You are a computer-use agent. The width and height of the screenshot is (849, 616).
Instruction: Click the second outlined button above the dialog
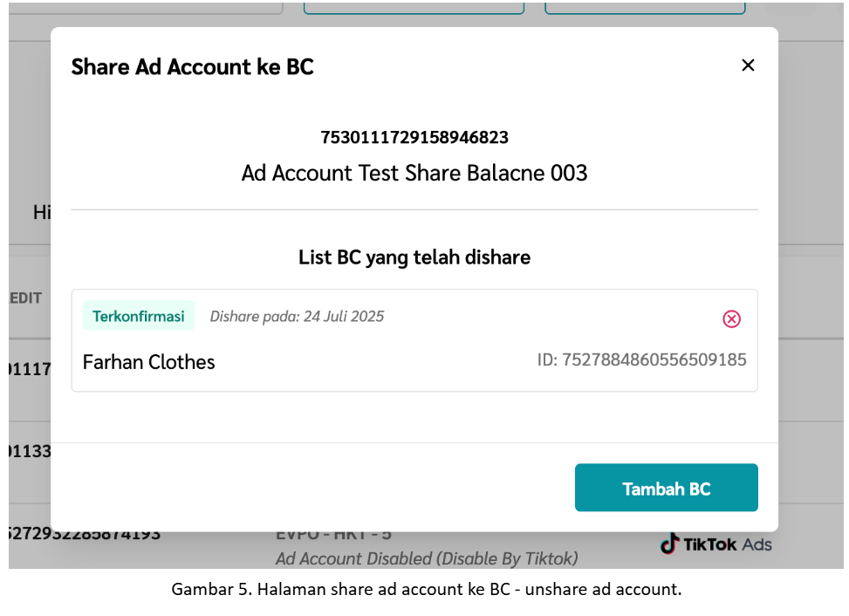click(x=645, y=8)
